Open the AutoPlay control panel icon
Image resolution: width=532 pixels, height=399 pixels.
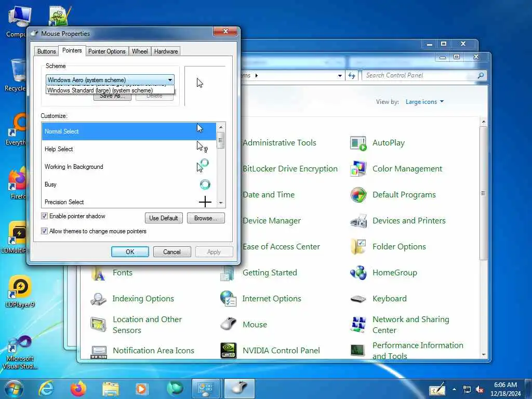pyautogui.click(x=358, y=143)
